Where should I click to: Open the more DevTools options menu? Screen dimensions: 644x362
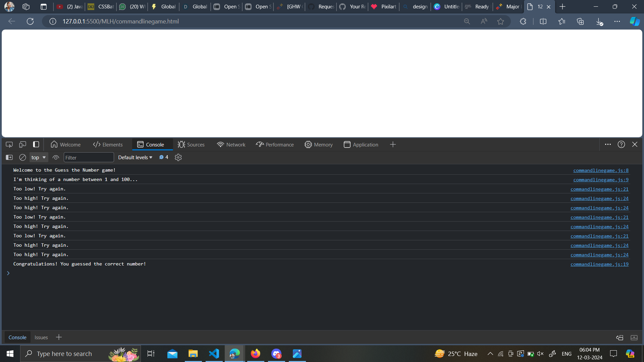pos(608,144)
